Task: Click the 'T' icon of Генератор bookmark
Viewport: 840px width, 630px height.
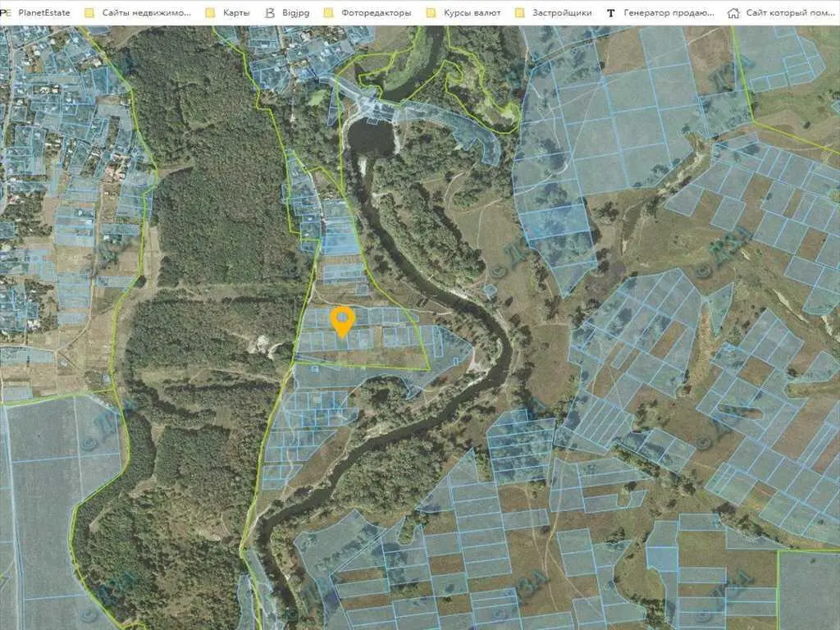Action: click(x=610, y=13)
